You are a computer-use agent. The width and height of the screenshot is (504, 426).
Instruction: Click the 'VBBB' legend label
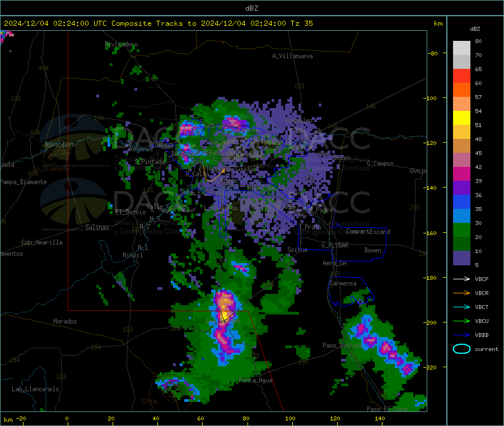tap(482, 335)
